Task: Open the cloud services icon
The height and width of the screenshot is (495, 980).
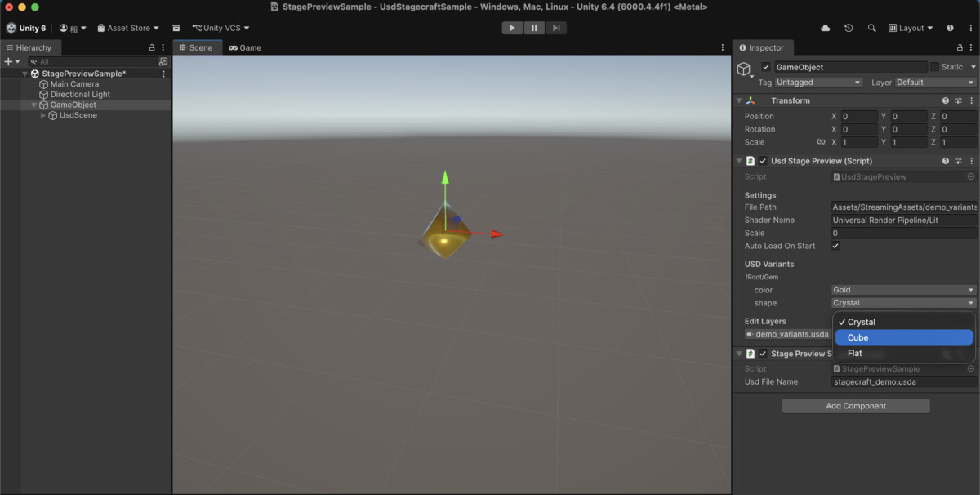Action: click(826, 28)
